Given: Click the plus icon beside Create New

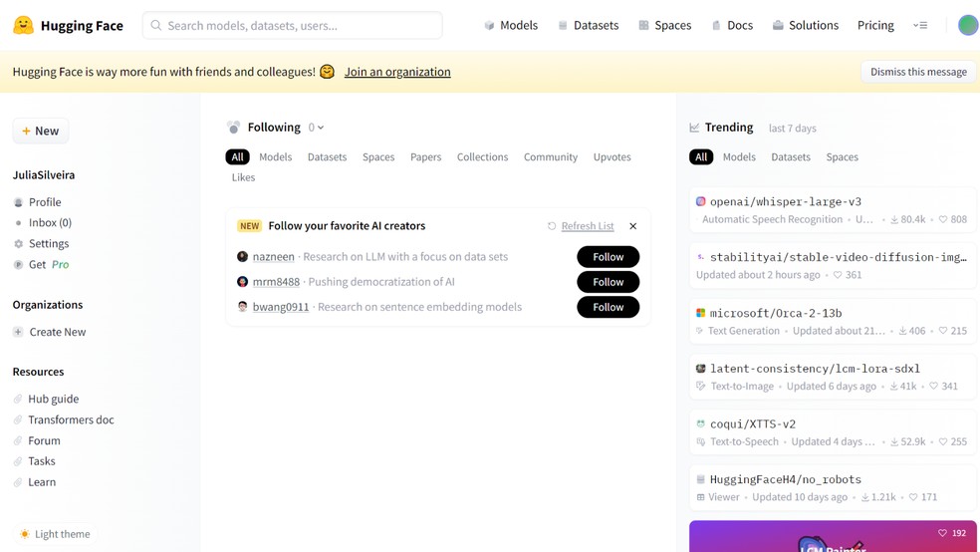Looking at the screenshot, I should coord(18,332).
